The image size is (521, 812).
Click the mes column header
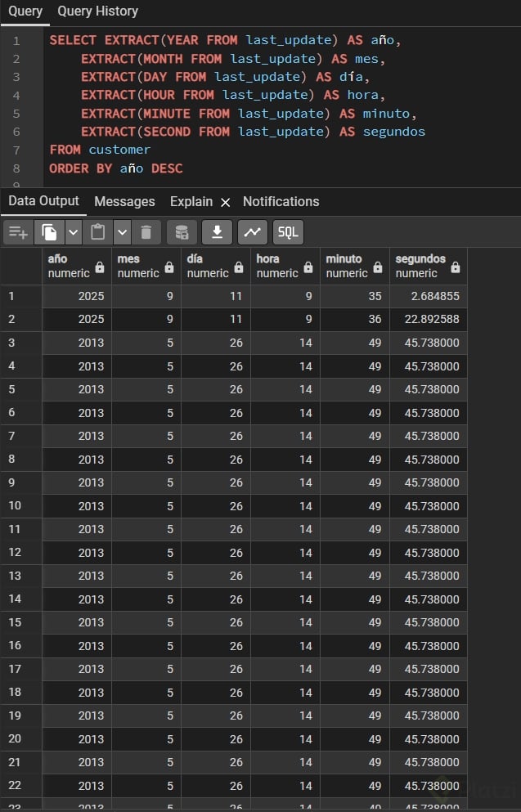(x=146, y=267)
